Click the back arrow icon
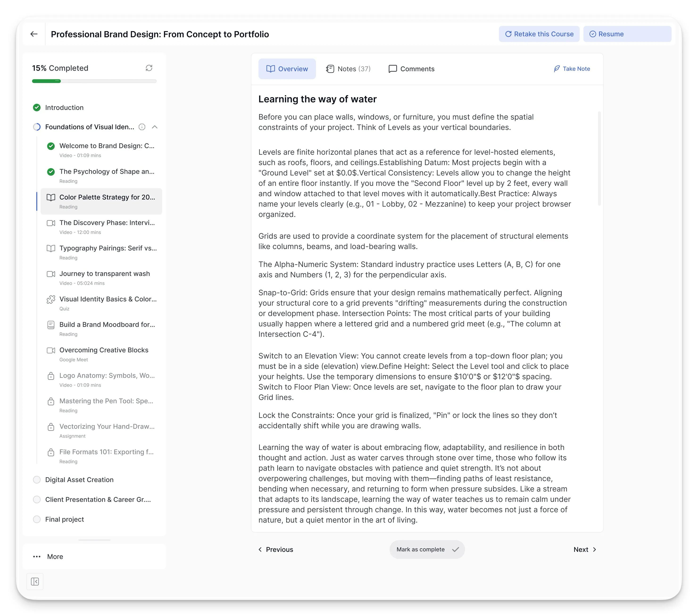This screenshot has width=698, height=616. (34, 34)
